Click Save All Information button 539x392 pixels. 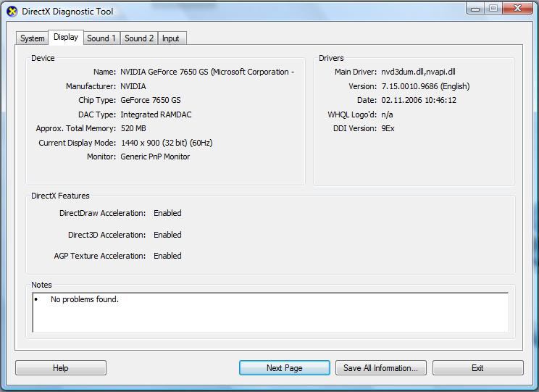point(381,368)
